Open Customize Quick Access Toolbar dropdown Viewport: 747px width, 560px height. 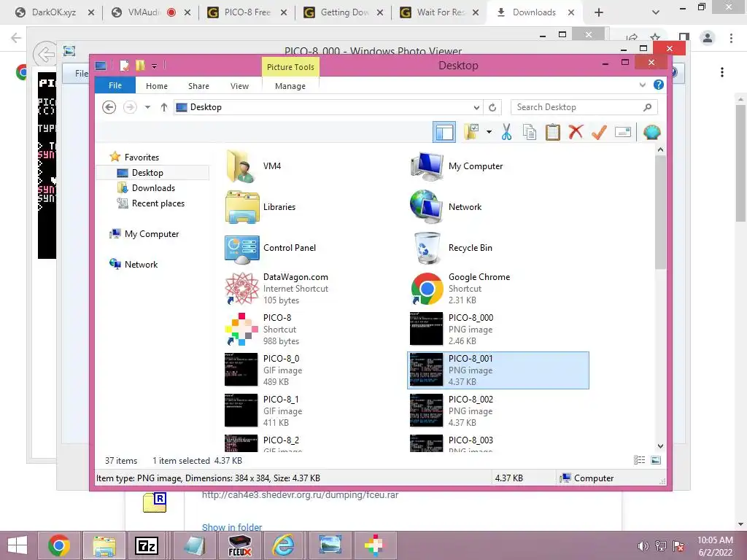pyautogui.click(x=155, y=66)
